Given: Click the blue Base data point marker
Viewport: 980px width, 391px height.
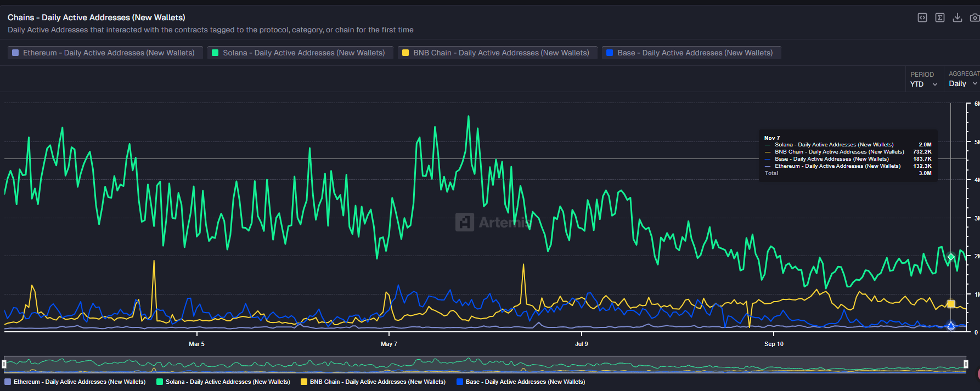Looking at the screenshot, I should [951, 326].
